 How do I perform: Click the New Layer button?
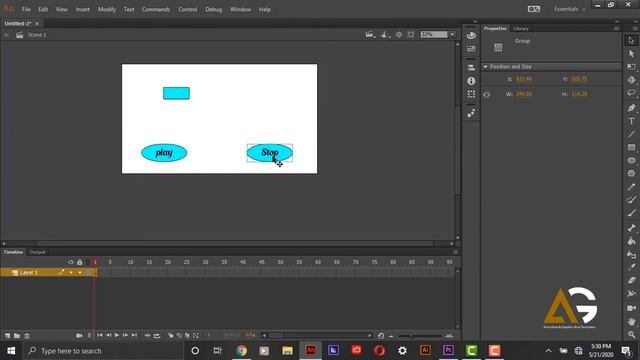7,336
